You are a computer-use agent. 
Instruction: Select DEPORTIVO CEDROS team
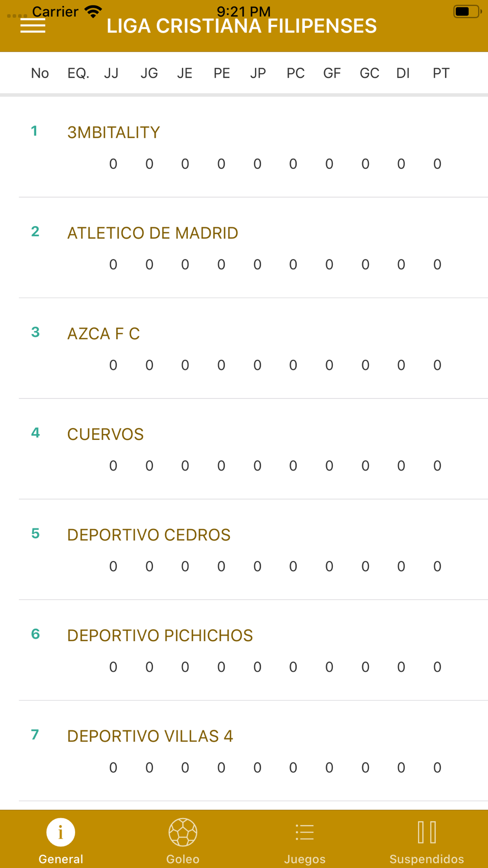click(148, 535)
